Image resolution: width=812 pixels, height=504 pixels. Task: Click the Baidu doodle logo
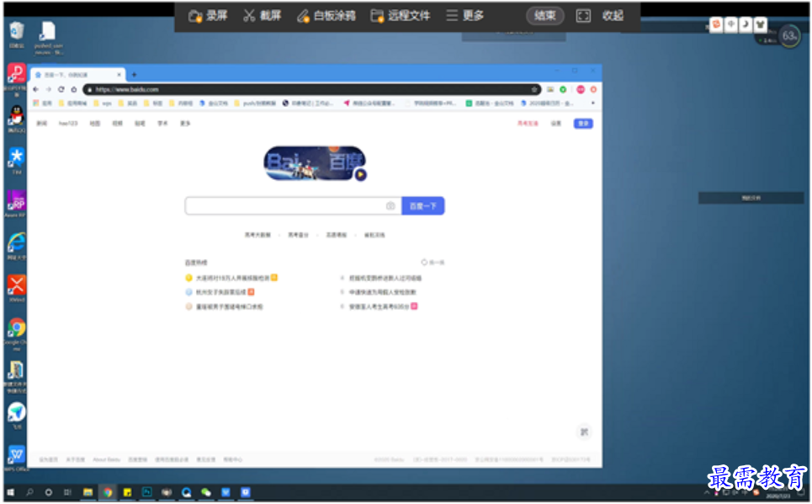[x=314, y=162]
